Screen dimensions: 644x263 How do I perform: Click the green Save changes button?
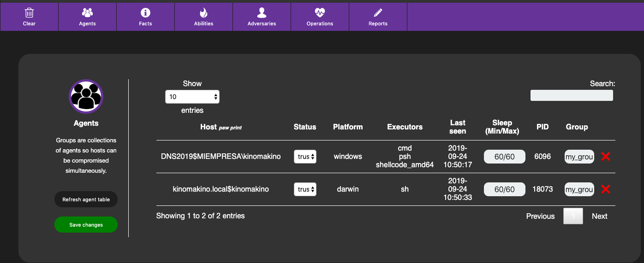pyautogui.click(x=86, y=225)
